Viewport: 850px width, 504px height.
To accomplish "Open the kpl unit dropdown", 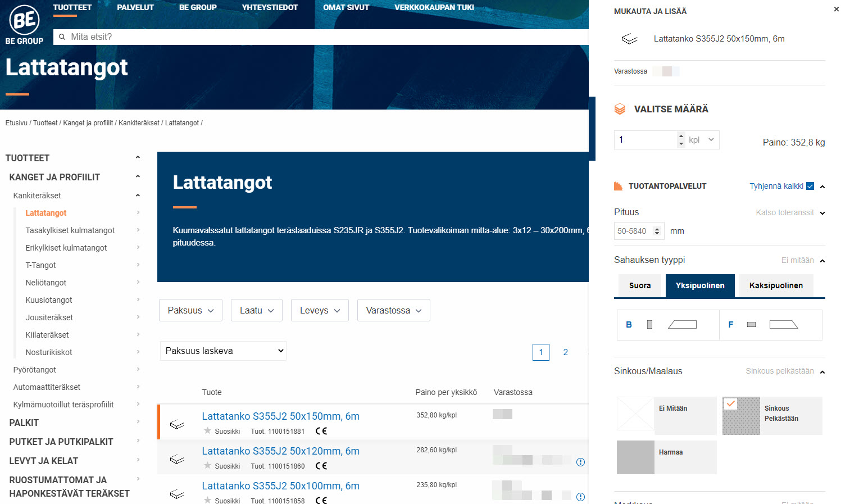I will (x=702, y=140).
